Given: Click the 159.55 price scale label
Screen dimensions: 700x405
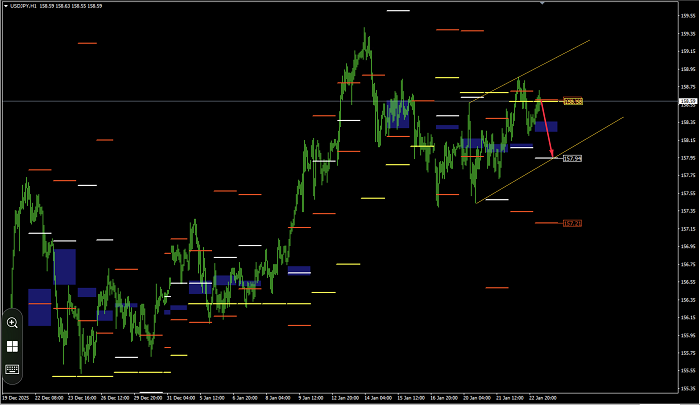Looking at the screenshot, I should click(688, 17).
